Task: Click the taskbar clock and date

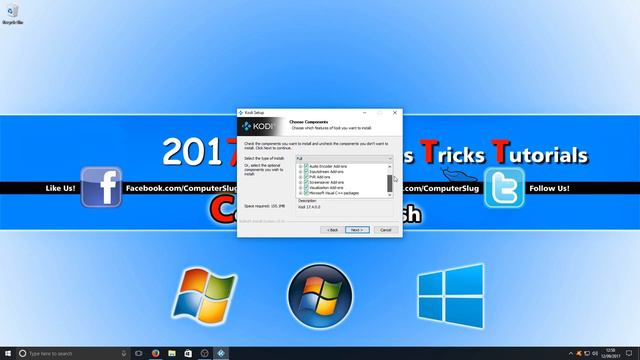Action: coord(611,353)
